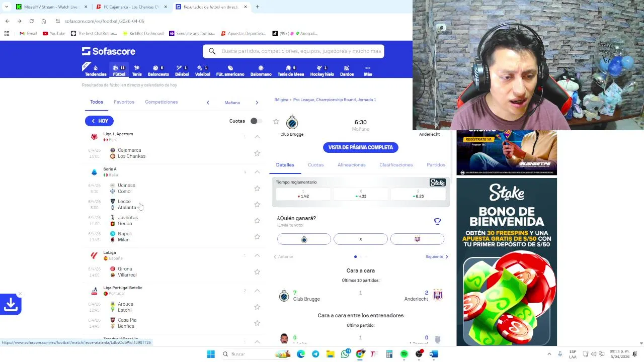Click the Anterior link
Screen dimensions: 644x362
283,257
